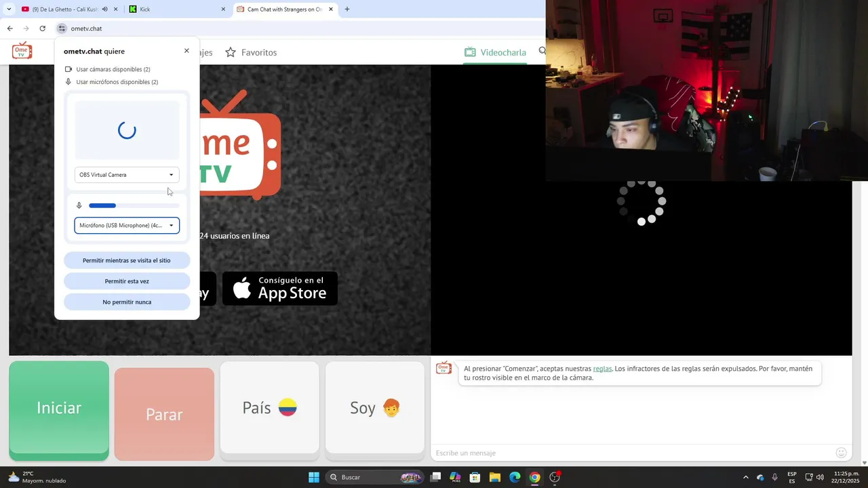Open the clock and date panel
This screenshot has width=868, height=488.
pos(846,477)
